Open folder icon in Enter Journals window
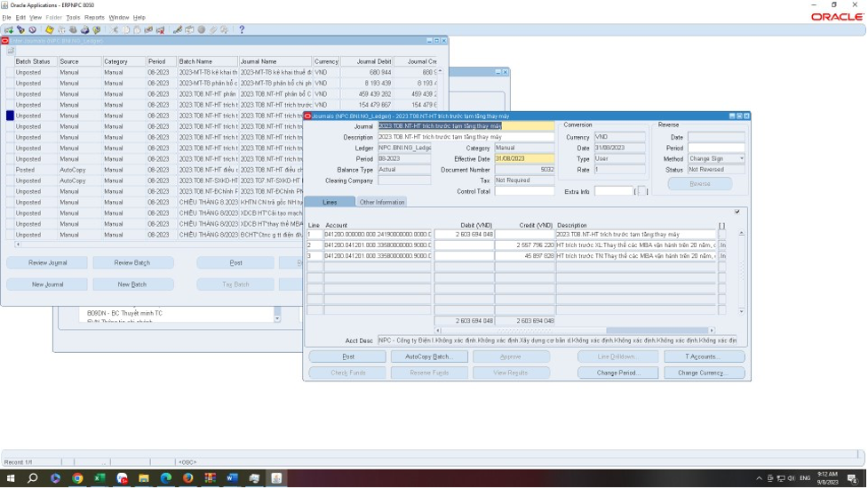Screen dimensions: 868x489 (x=11, y=51)
